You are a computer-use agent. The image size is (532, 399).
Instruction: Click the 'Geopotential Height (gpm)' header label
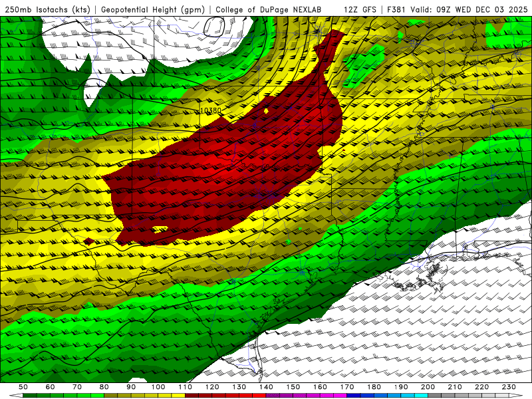[153, 10]
